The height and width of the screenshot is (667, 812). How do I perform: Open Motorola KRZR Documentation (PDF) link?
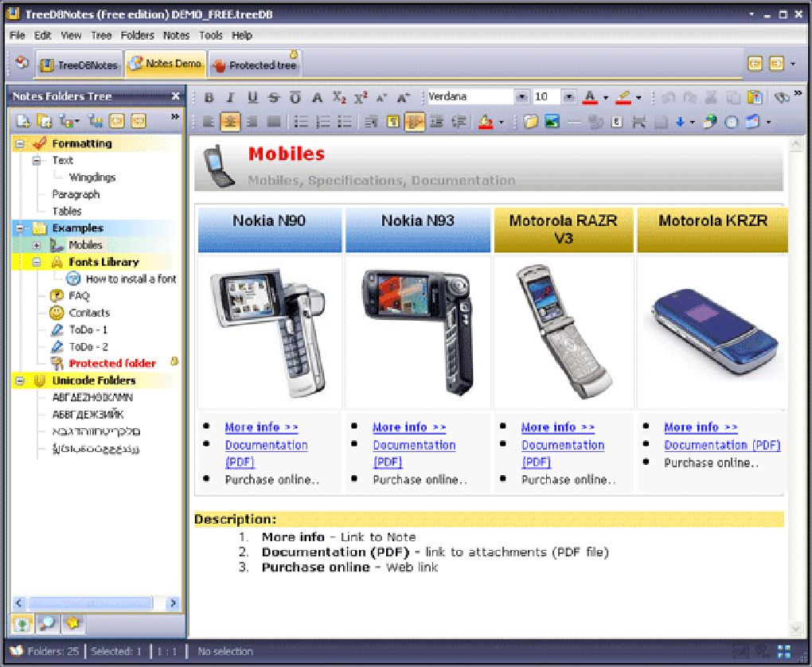coord(722,445)
